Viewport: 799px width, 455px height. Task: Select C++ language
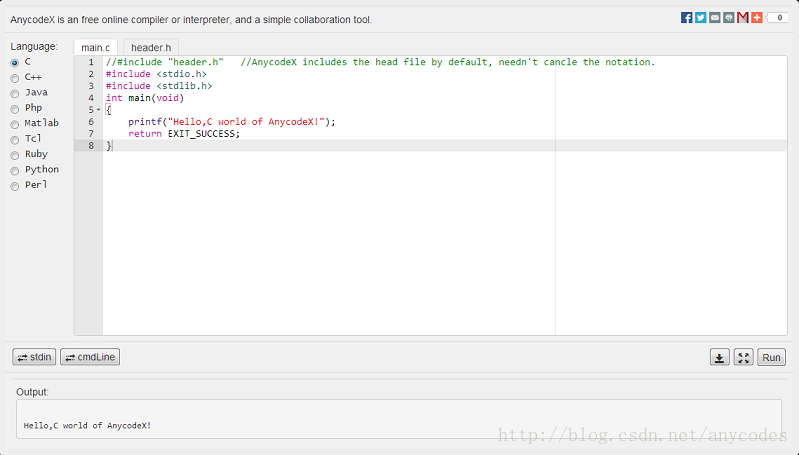[15, 78]
